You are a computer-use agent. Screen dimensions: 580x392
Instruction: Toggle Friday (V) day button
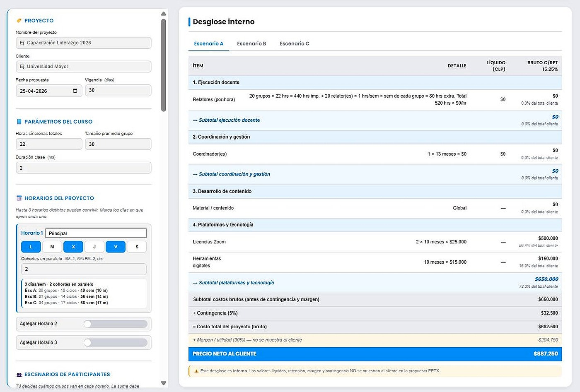click(x=116, y=247)
